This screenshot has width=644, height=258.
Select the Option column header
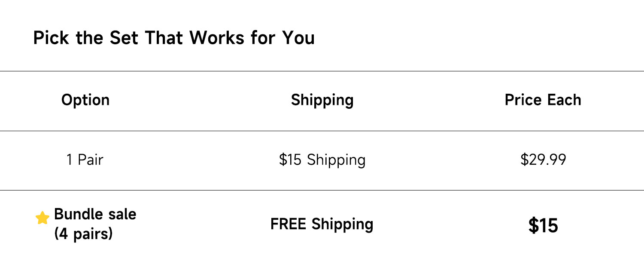(85, 100)
